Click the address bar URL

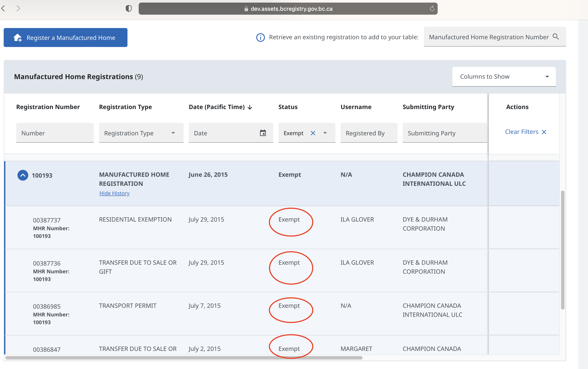click(x=292, y=9)
